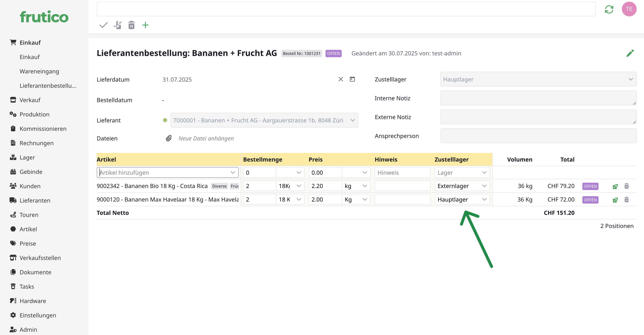
Task: Open the Lieferdatum calendar picker icon
Action: click(352, 79)
